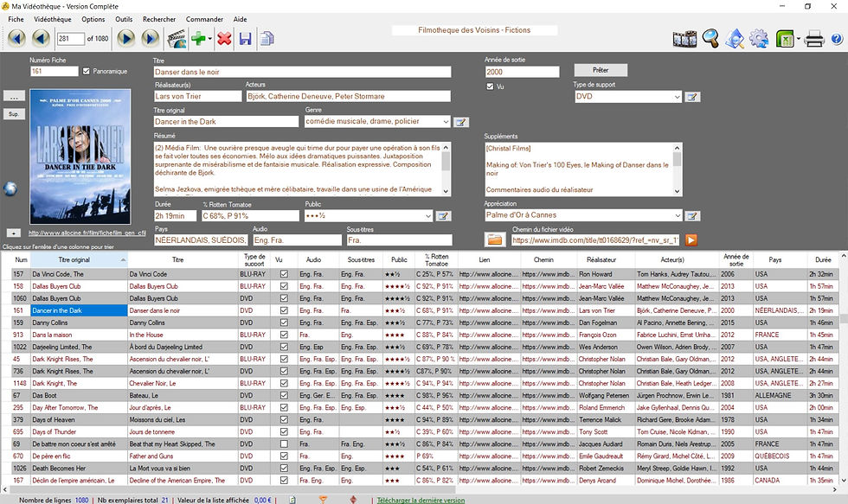Open the dropdown arrow beside Excel export icon
This screenshot has height=504, width=848.
tap(798, 39)
